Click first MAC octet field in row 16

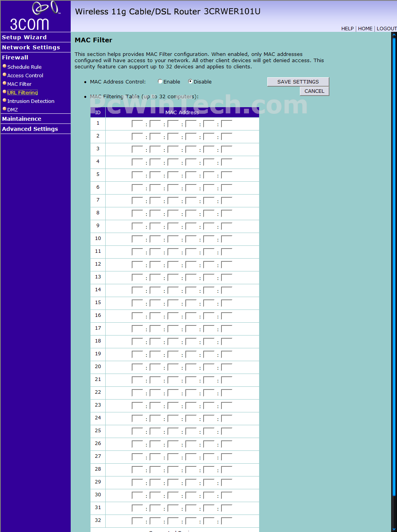[138, 316]
